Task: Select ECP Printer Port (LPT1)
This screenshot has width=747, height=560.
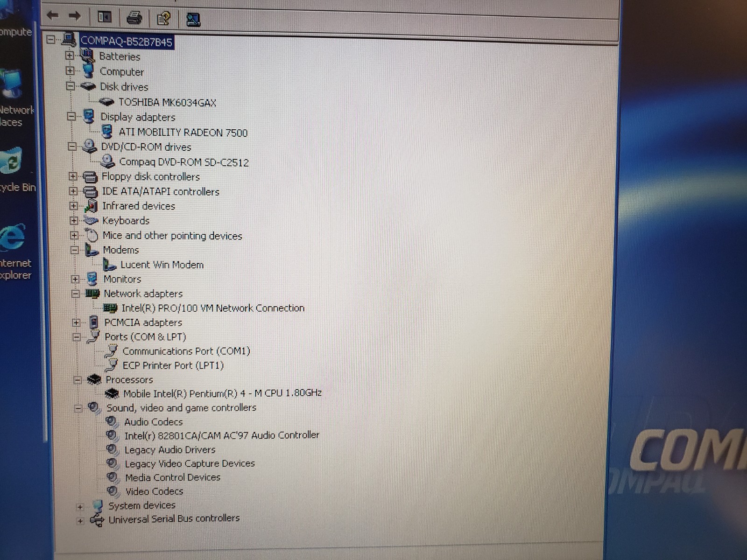Action: 173,365
